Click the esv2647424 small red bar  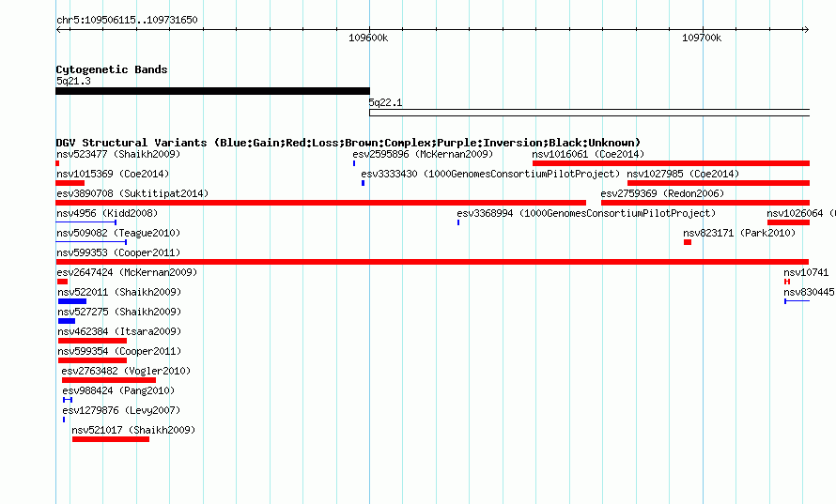[62, 282]
